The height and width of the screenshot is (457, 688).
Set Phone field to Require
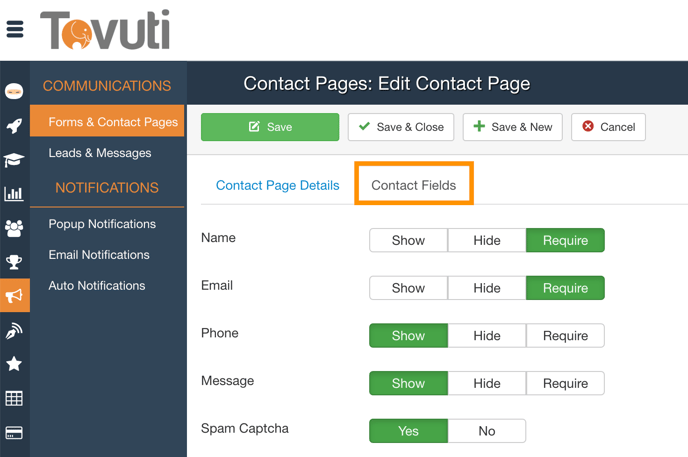[565, 336]
